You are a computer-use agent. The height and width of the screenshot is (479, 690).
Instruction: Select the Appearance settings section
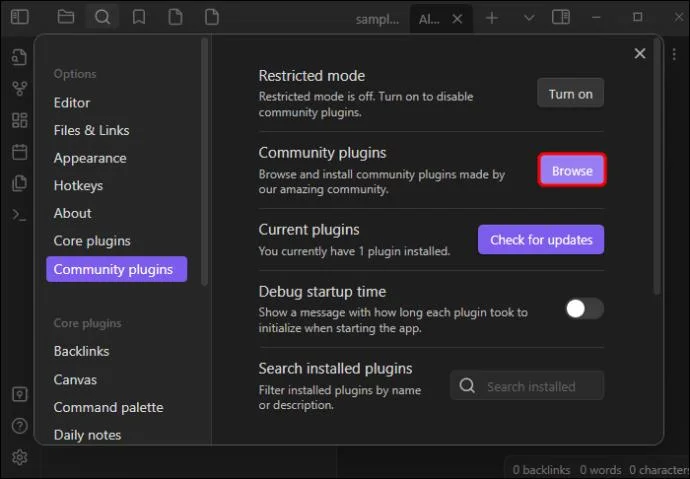(90, 158)
